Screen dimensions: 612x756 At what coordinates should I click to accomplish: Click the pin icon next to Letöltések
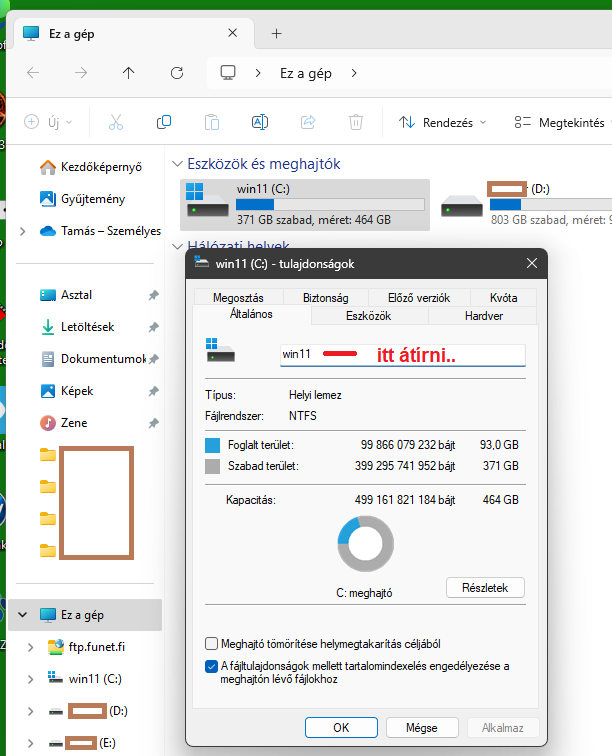click(153, 327)
